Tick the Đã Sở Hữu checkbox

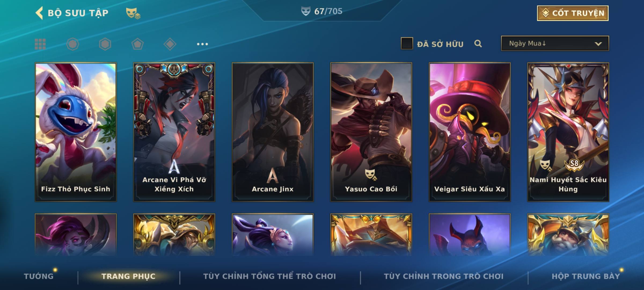pos(407,44)
